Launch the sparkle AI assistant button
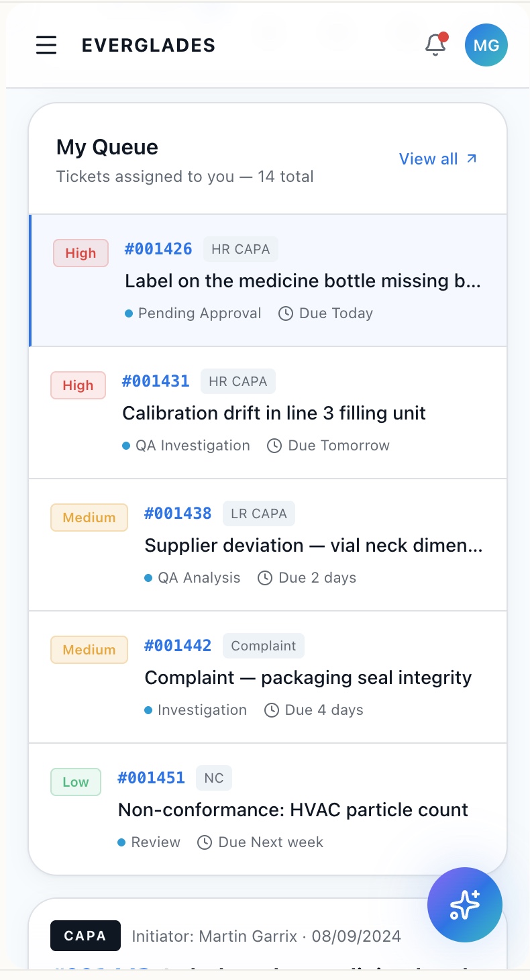The image size is (530, 980). click(x=465, y=905)
